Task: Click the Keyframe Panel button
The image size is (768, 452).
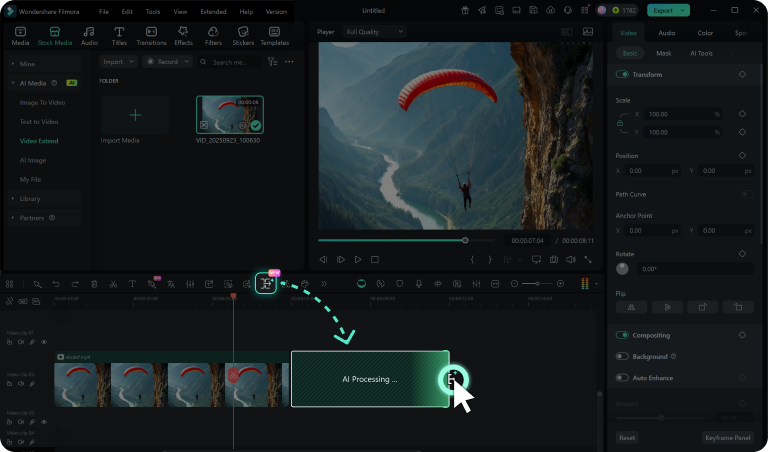Action: coord(727,437)
